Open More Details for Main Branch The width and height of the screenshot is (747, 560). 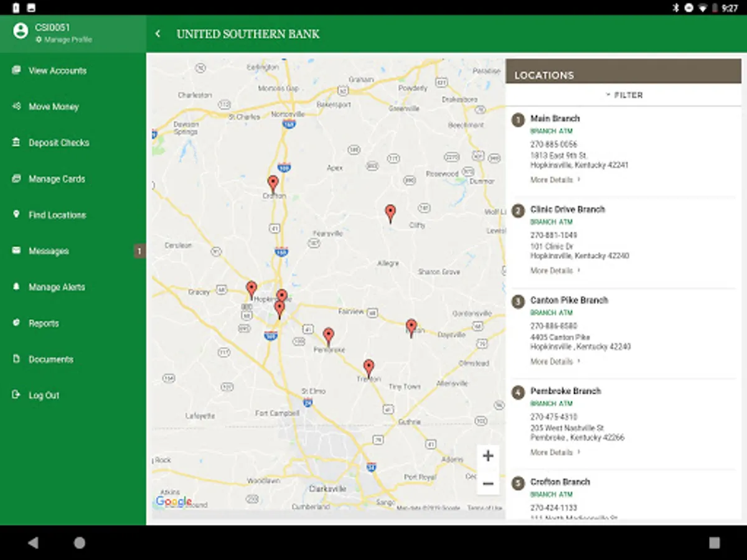point(555,180)
